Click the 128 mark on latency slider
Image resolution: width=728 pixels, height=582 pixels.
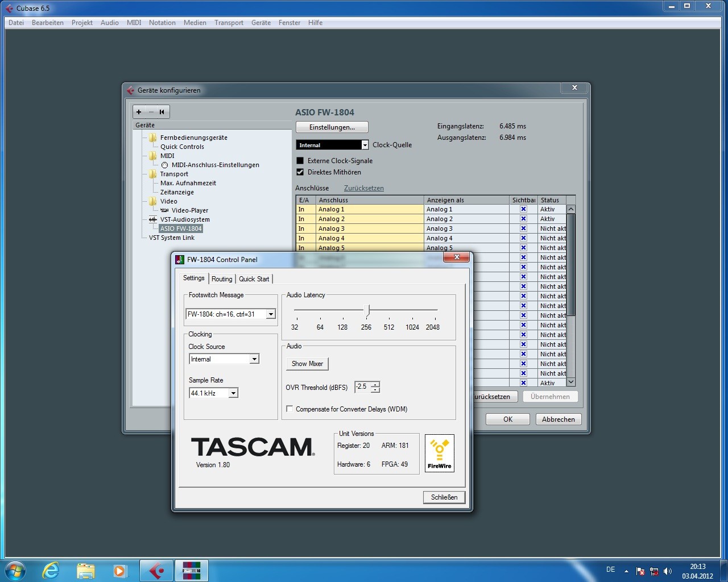342,327
